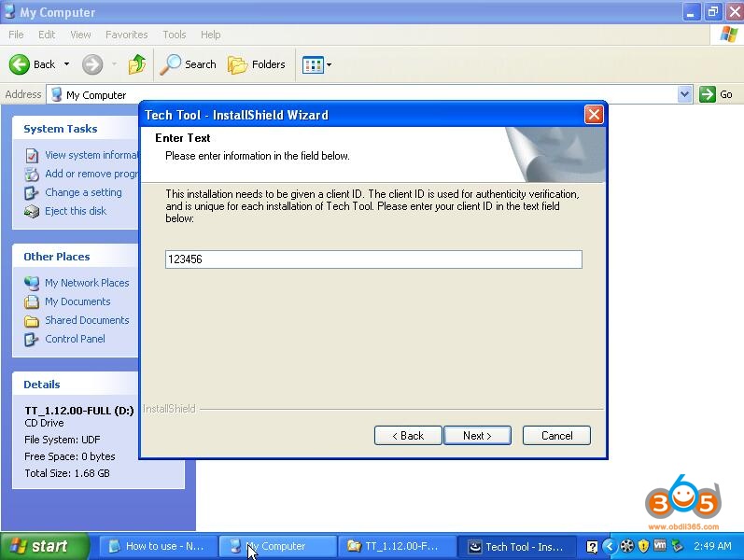The height and width of the screenshot is (560, 744).
Task: Open My Network Places
Action: click(x=87, y=283)
